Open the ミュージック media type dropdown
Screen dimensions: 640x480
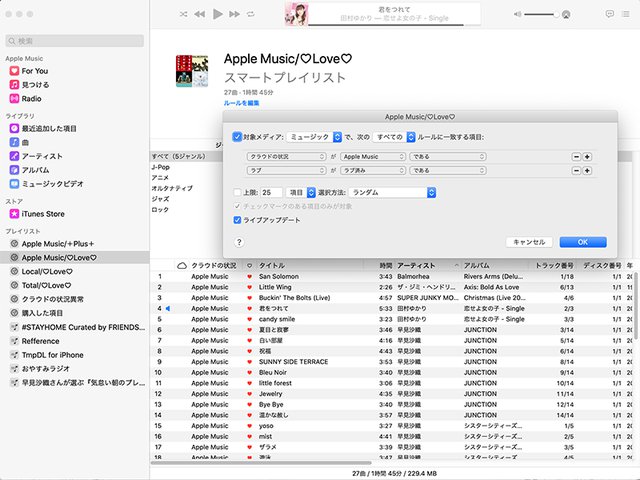tap(314, 136)
